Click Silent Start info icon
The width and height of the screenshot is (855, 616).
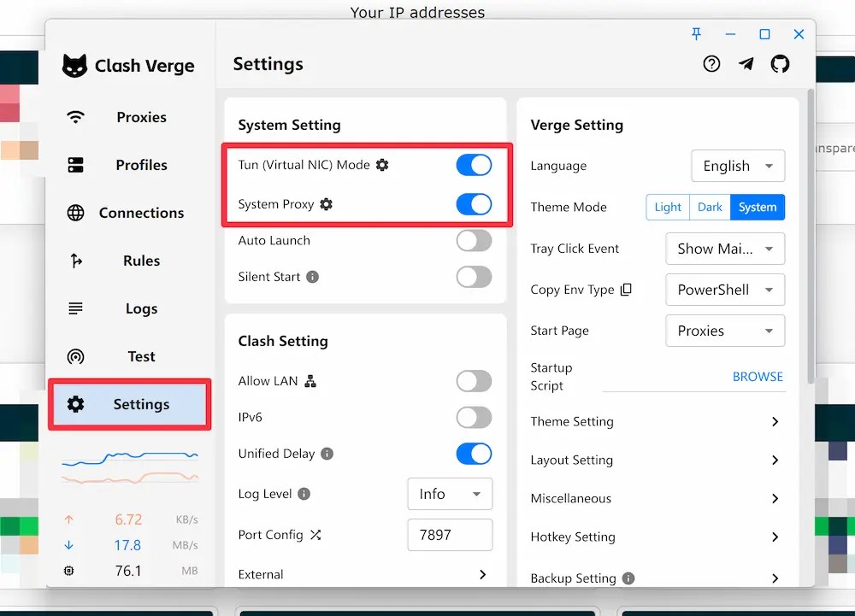coord(312,277)
